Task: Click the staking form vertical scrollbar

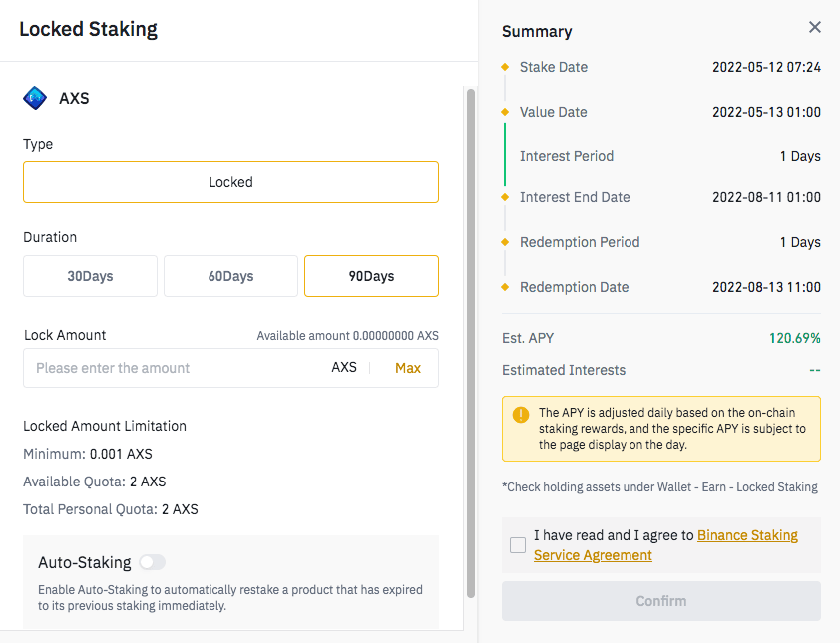Action: tap(471, 343)
